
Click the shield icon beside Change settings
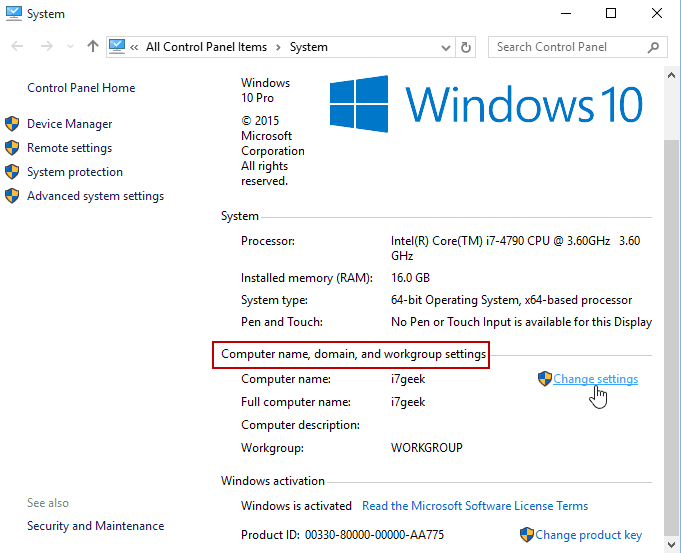coord(545,379)
